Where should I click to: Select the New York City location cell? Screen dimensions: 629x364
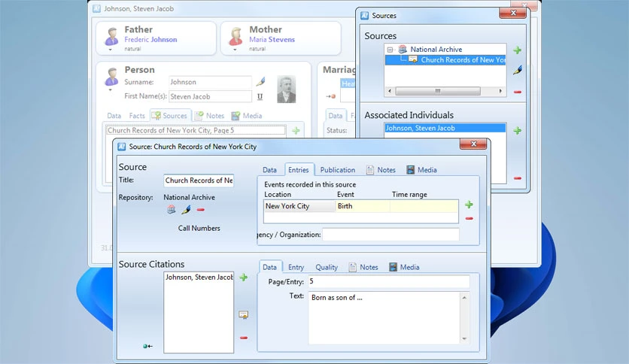(299, 206)
